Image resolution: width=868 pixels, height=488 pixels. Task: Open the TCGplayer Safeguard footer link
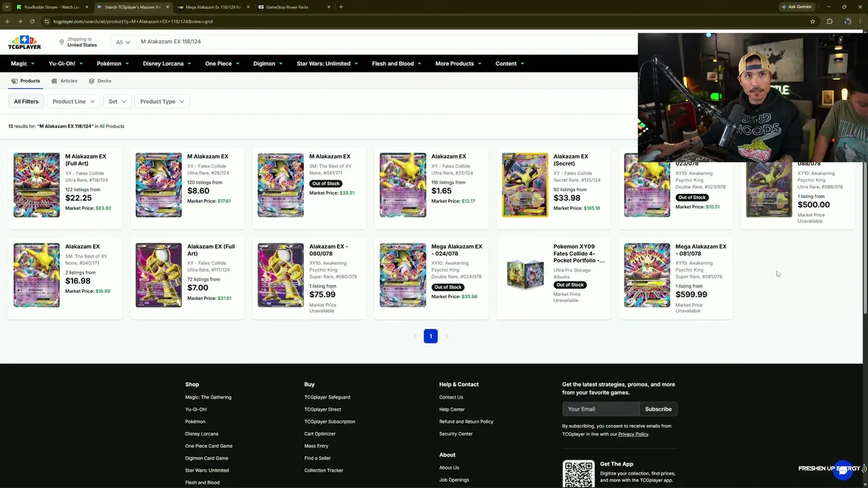click(327, 397)
